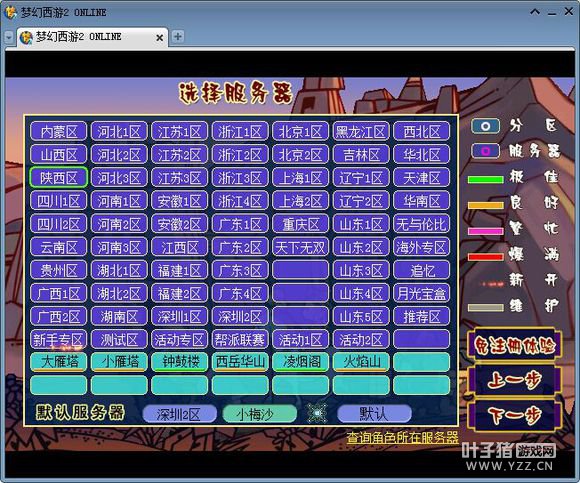Click the sparkle icon beside 小梅沙
This screenshot has height=483, width=580.
(317, 413)
